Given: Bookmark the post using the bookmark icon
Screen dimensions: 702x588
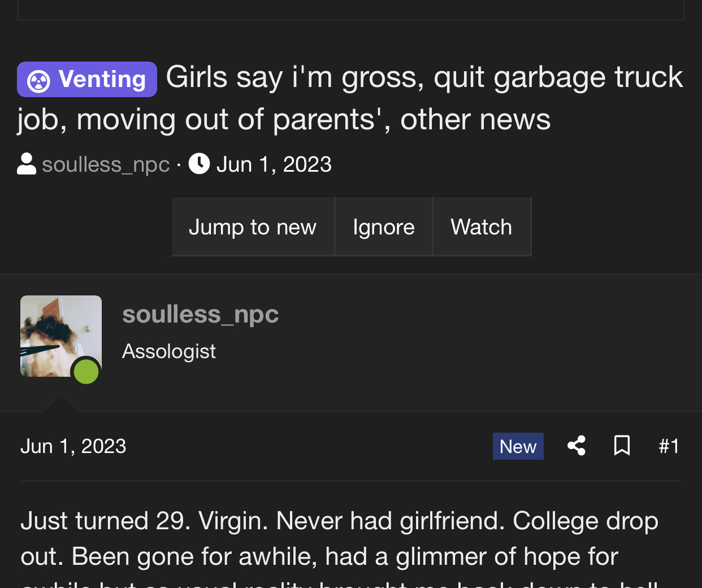Looking at the screenshot, I should pyautogui.click(x=622, y=446).
